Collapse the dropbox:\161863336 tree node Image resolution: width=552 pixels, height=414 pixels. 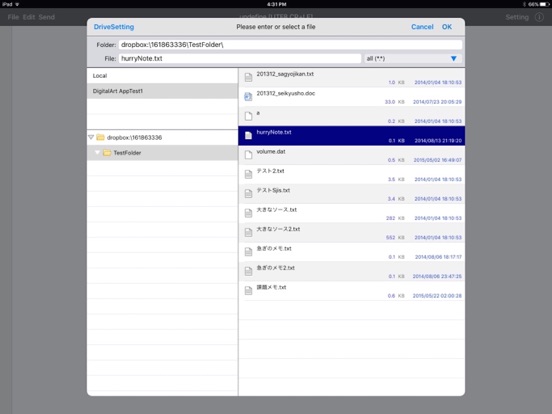(x=91, y=137)
